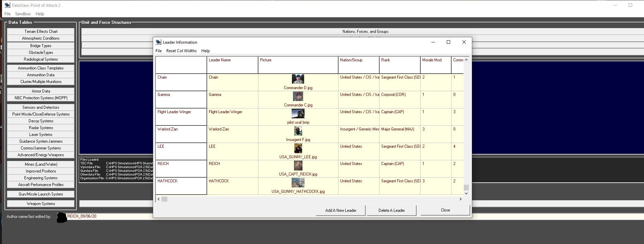
Task: Click the Leader Name column header
Action: click(x=233, y=65)
